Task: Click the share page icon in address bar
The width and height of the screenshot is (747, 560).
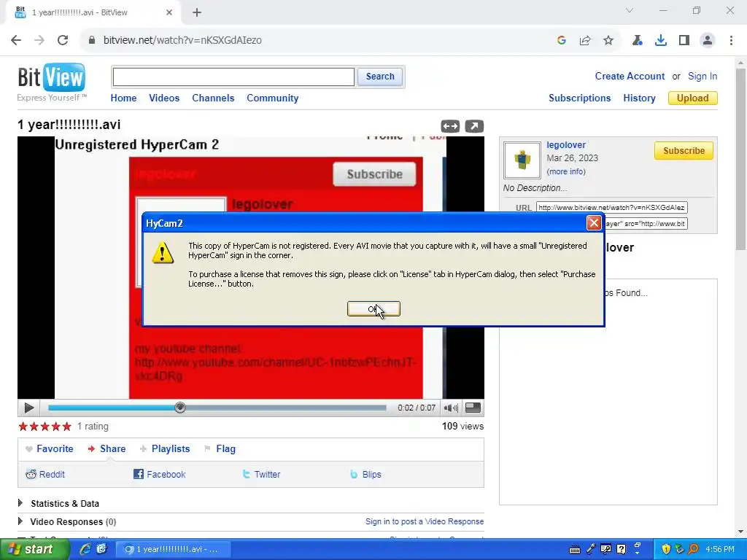Action: [585, 40]
